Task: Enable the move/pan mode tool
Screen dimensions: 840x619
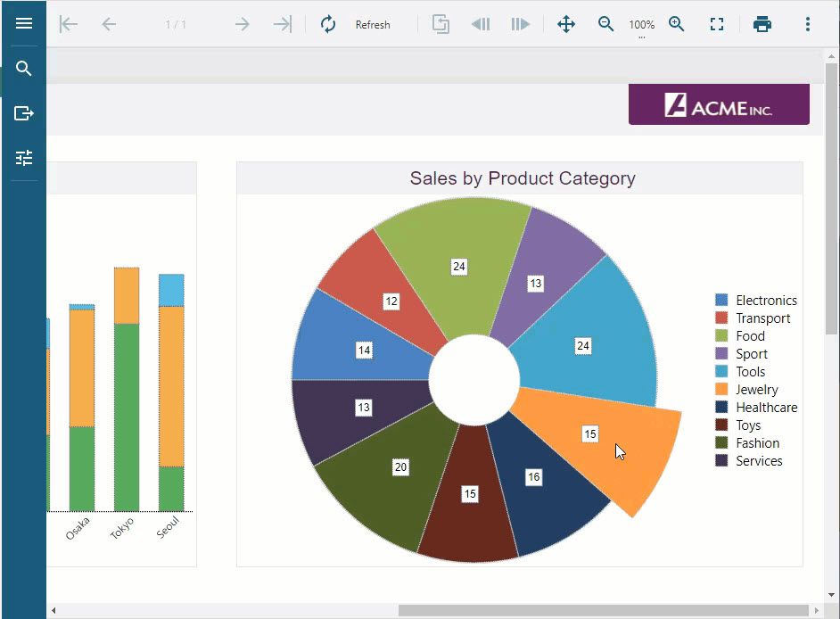Action: pos(566,24)
